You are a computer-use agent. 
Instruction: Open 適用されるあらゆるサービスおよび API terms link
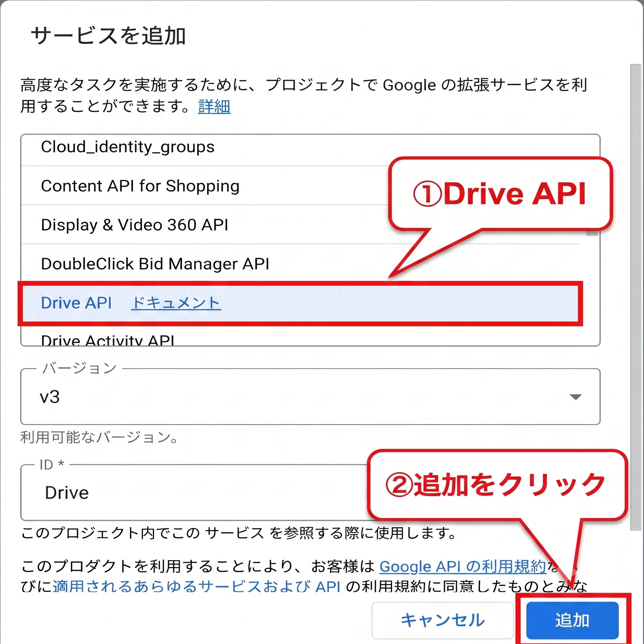pyautogui.click(x=197, y=587)
